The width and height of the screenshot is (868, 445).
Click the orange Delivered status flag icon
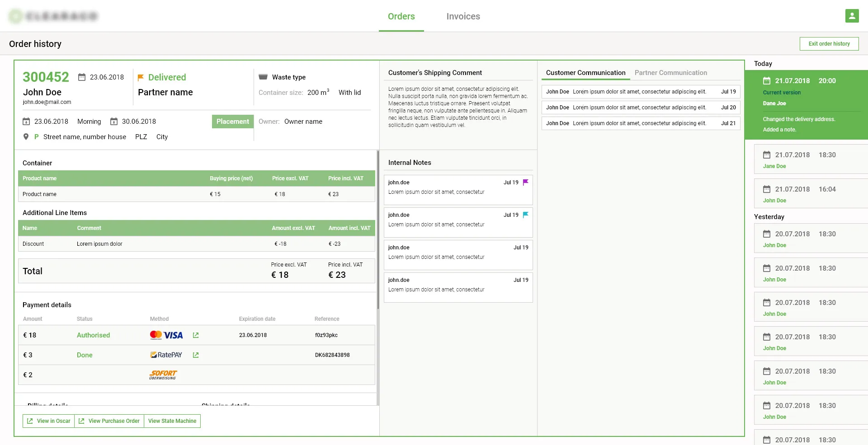[141, 77]
